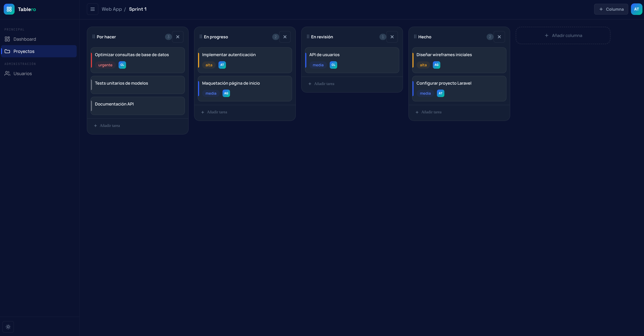Delete the En progreso column
The width and height of the screenshot is (644, 336).
285,37
